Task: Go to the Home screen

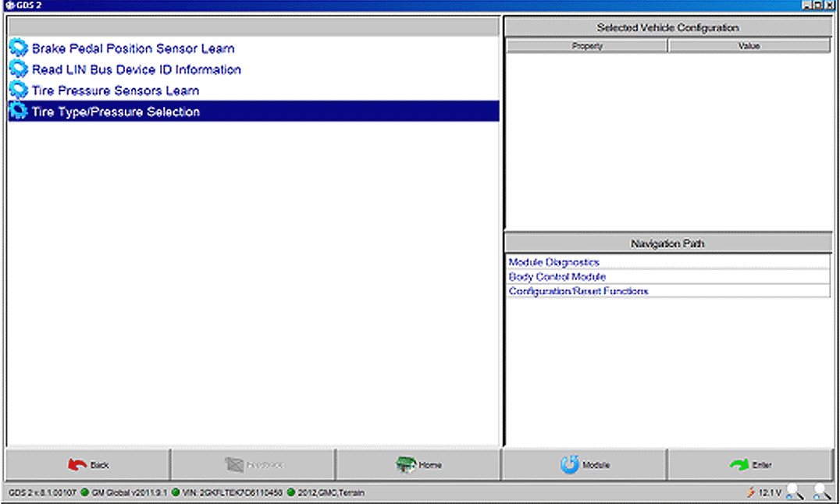Action: pos(418,465)
